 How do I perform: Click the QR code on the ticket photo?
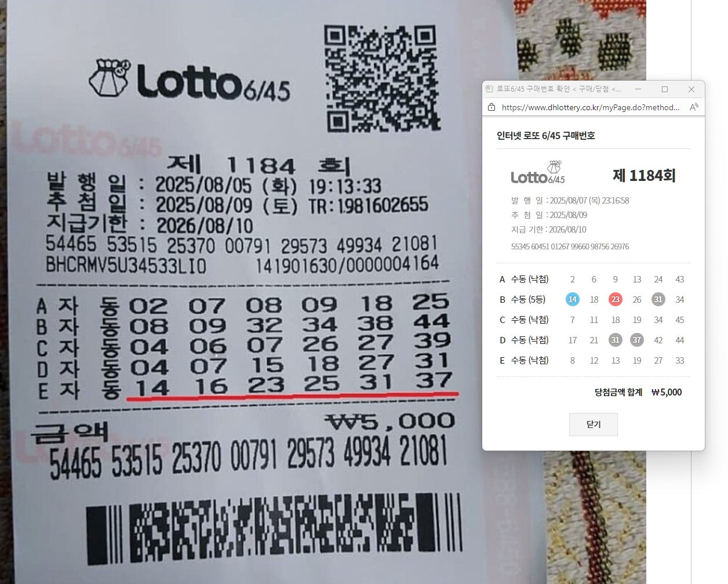pyautogui.click(x=381, y=78)
